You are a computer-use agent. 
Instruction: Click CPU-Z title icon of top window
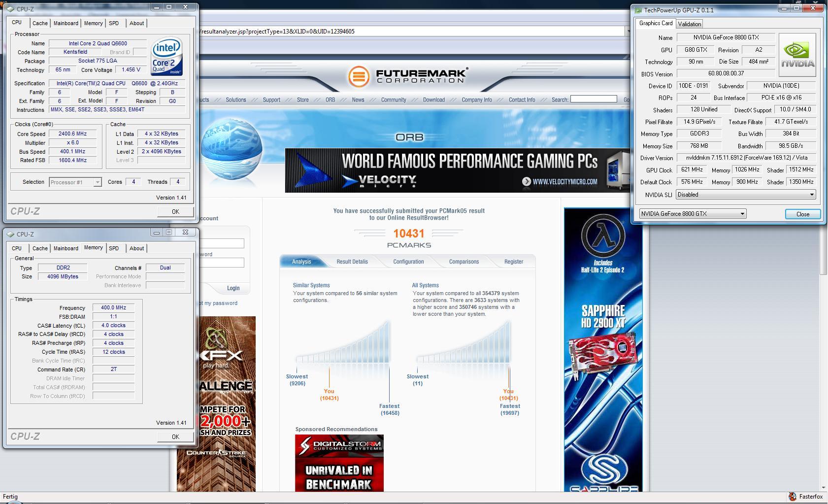(11, 9)
